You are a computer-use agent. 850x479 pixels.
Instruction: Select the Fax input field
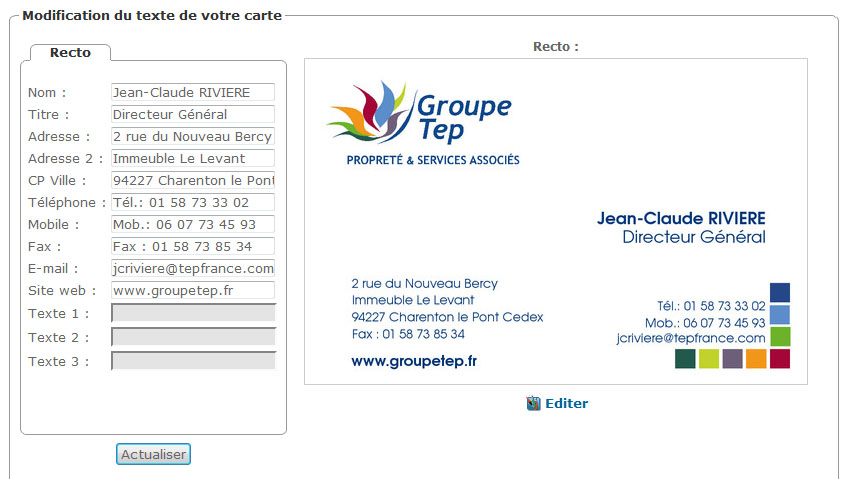pyautogui.click(x=193, y=246)
